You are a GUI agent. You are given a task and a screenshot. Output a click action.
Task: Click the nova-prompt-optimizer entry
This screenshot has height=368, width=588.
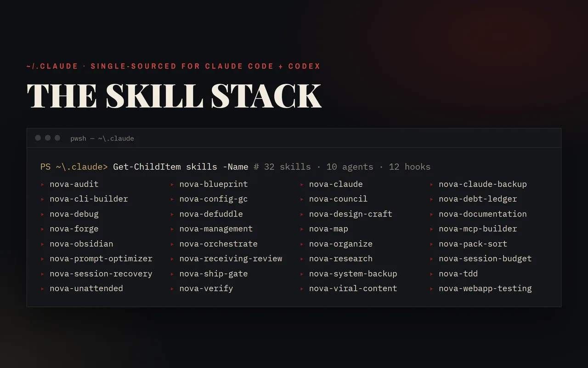coord(101,259)
